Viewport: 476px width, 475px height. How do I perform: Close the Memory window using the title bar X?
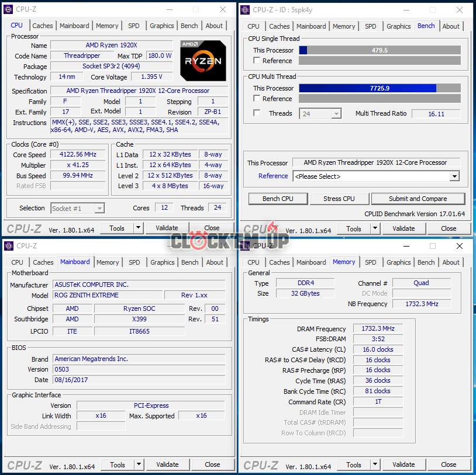[460, 246]
